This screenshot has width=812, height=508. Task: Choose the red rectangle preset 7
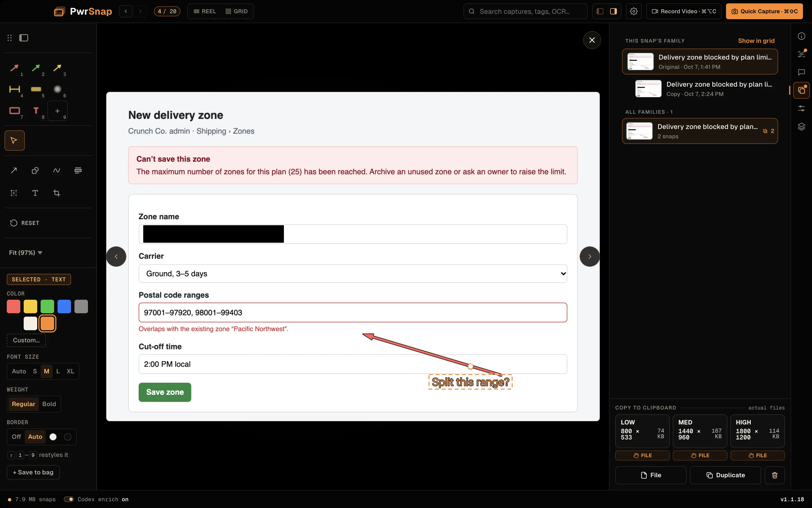[14, 111]
